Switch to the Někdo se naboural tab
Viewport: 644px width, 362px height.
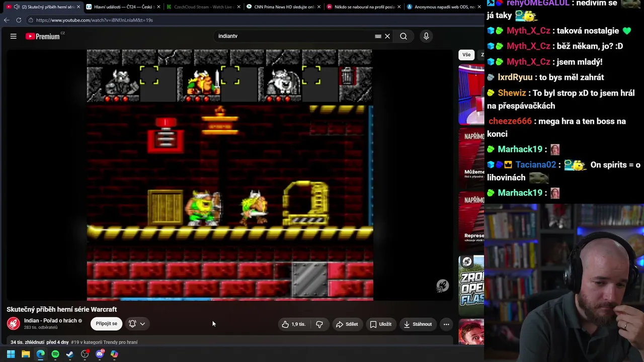tap(363, 7)
